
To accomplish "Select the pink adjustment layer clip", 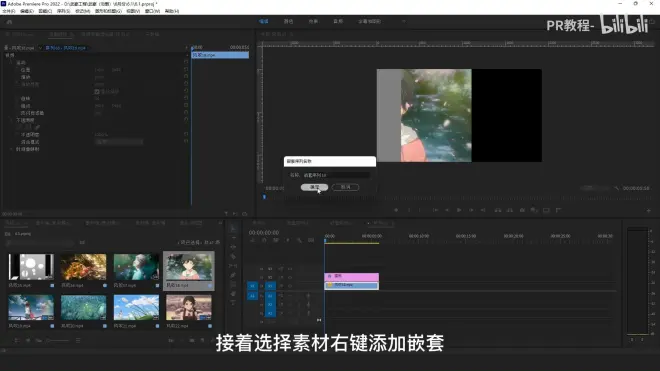I will (351, 277).
